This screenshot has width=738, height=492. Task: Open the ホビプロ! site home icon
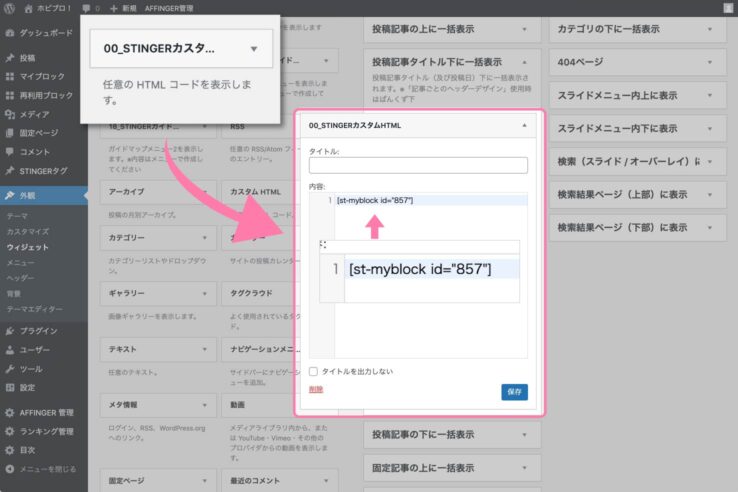[x=28, y=8]
